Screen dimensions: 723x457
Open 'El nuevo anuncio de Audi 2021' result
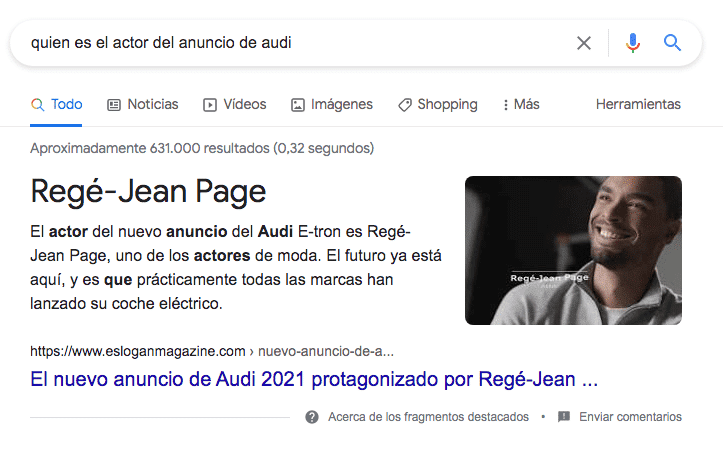tap(314, 380)
